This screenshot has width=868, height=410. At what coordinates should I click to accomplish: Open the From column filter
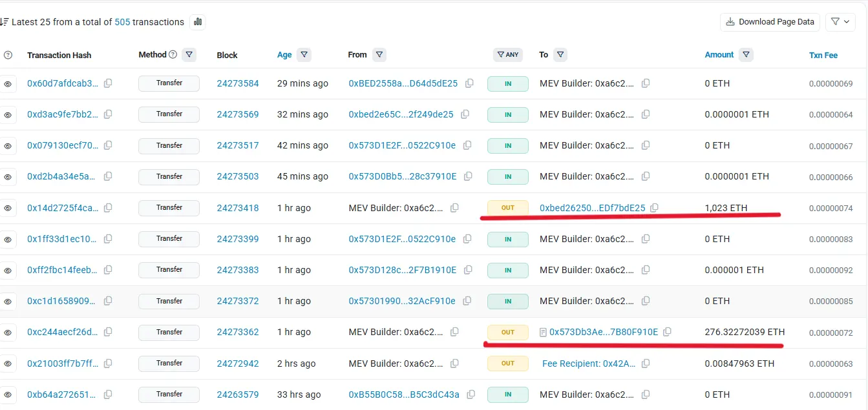pos(379,54)
